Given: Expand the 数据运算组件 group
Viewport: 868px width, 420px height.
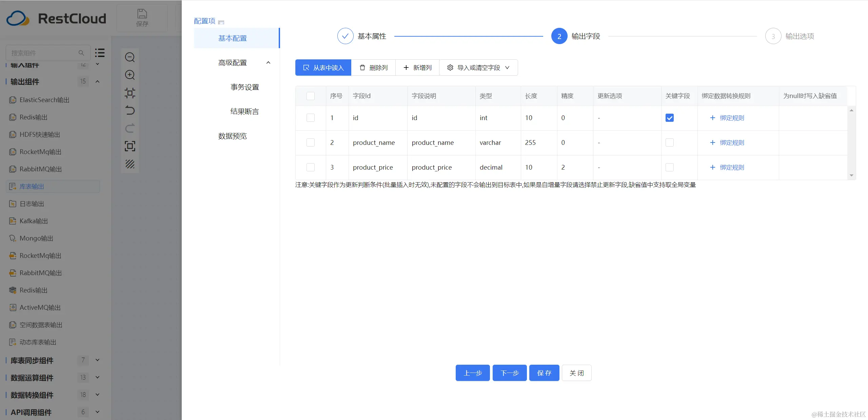Looking at the screenshot, I should 97,377.
